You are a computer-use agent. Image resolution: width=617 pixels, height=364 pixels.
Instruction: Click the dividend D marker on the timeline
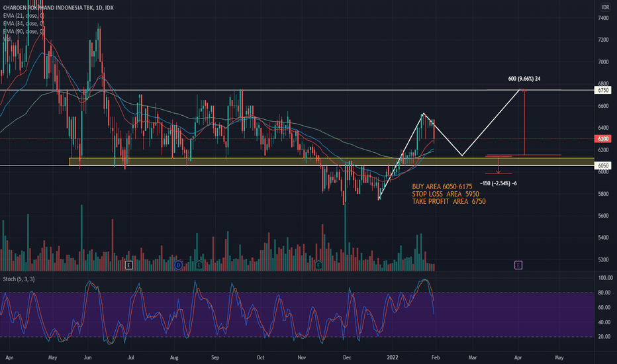pyautogui.click(x=178, y=265)
